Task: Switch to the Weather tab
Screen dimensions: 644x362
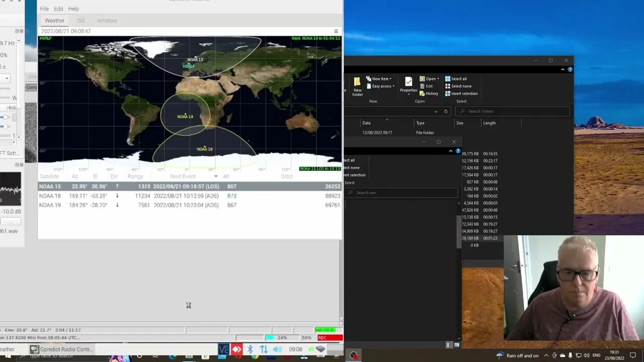Action: coord(54,21)
